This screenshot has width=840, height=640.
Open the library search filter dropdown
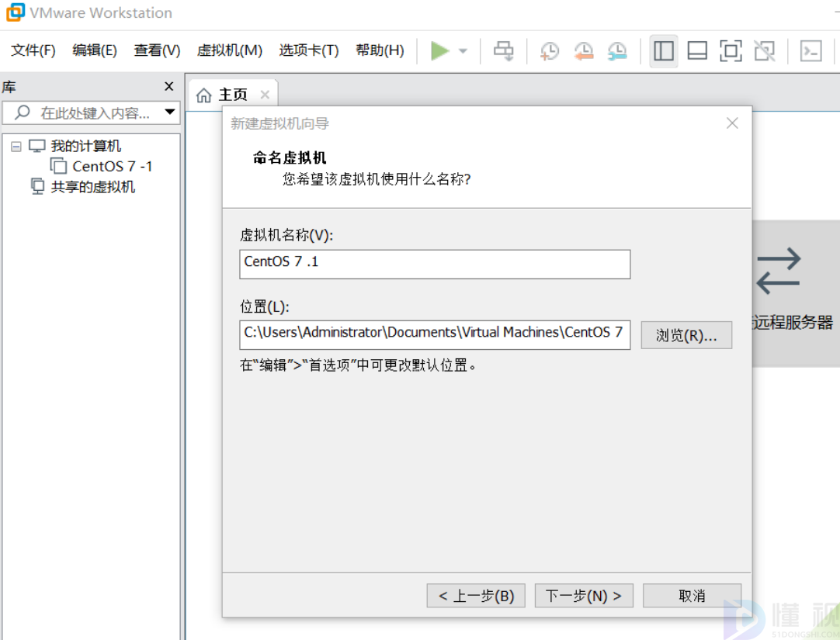tap(170, 112)
